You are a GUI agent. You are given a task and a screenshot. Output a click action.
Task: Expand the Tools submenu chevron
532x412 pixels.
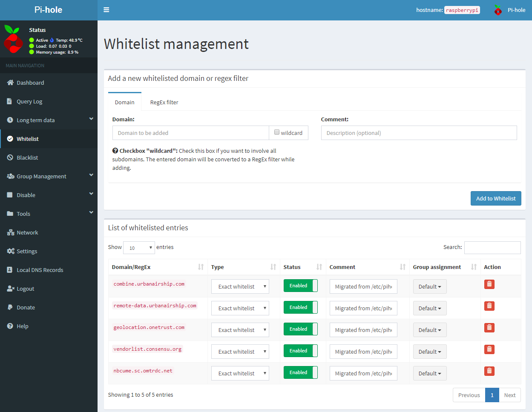pyautogui.click(x=91, y=213)
